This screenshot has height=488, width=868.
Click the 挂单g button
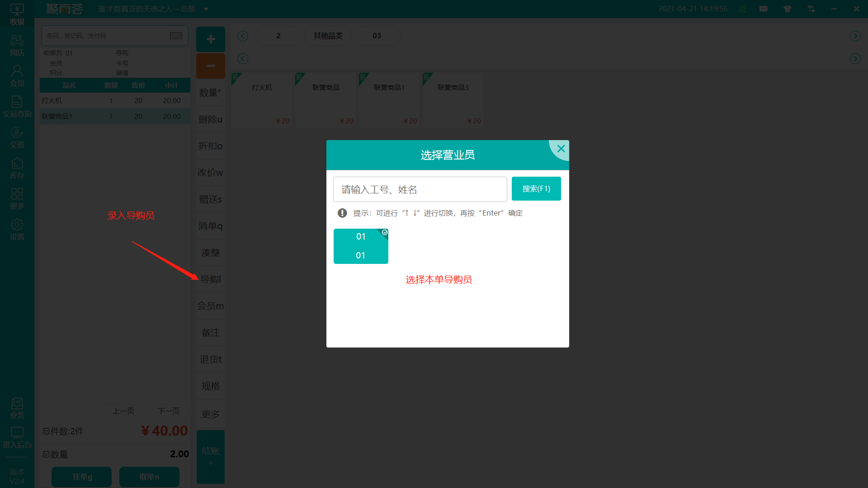point(82,477)
